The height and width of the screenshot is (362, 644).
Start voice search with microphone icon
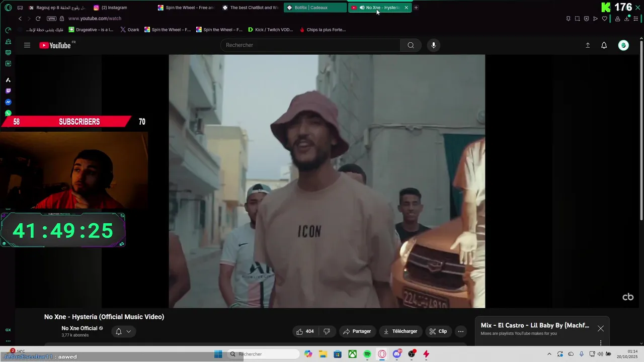pos(434,45)
